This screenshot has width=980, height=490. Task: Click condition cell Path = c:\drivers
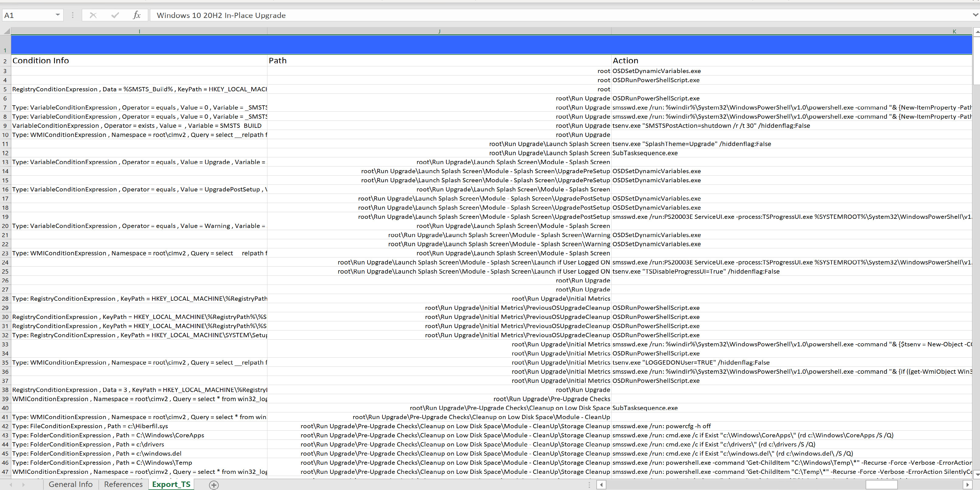139,444
